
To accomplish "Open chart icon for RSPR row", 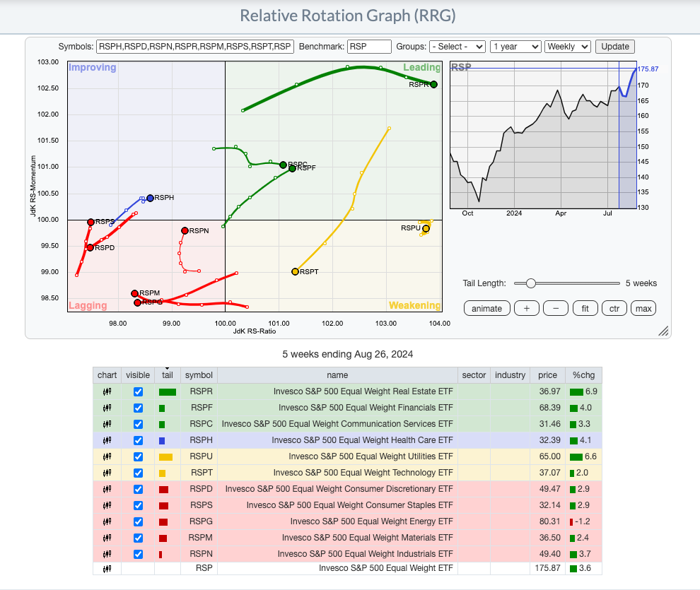I will click(x=107, y=391).
